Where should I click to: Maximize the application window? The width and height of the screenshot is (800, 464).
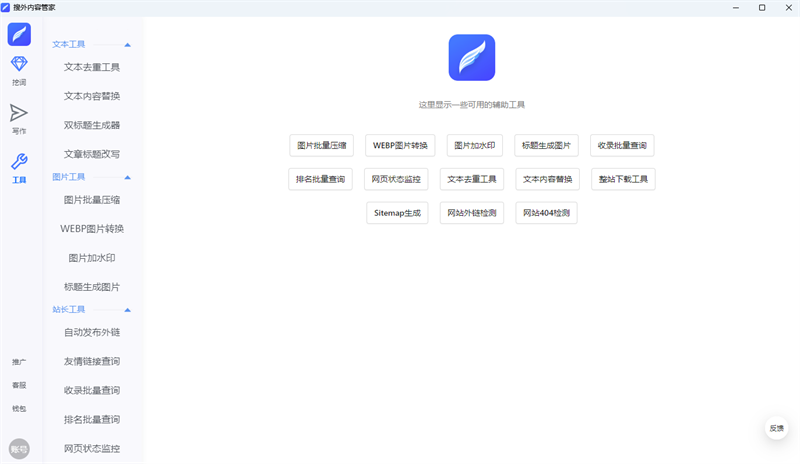(x=762, y=8)
